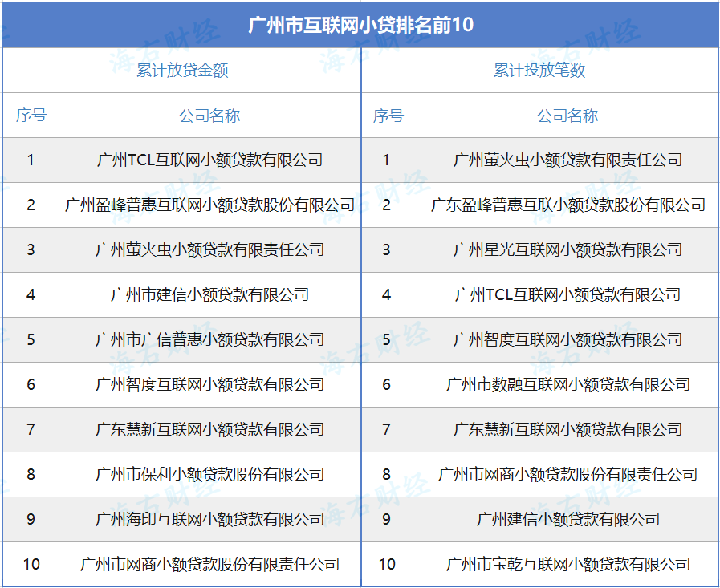Select 广州智度互联网小额贷款有限公司 in 累计投放笔数 list
This screenshot has width=720, height=588.
[x=567, y=339]
